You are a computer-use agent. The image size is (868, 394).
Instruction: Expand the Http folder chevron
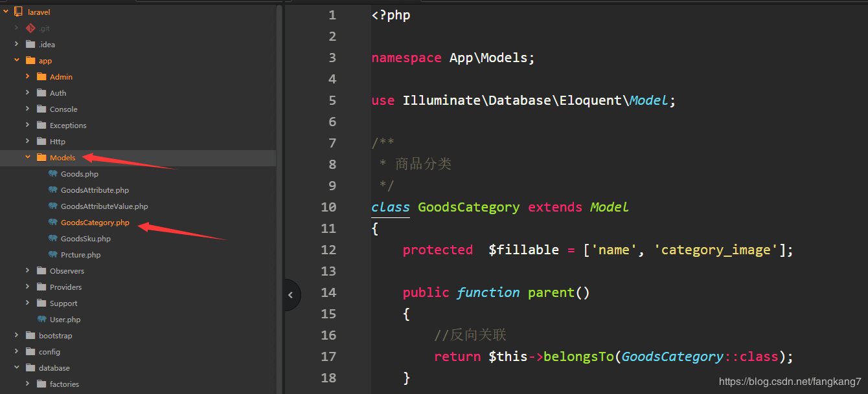click(x=28, y=141)
